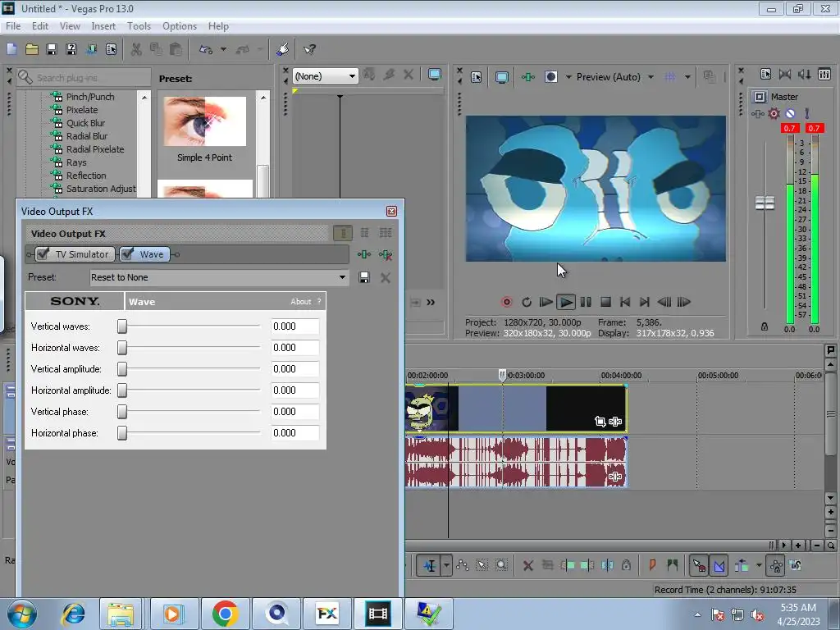840x630 pixels.
Task: Select the Zoom Edit tool
Action: tap(501, 565)
